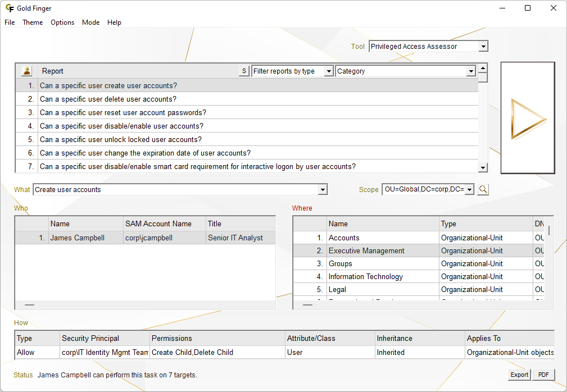567x392 pixels.
Task: Click Where table Name column header
Action: click(383, 224)
